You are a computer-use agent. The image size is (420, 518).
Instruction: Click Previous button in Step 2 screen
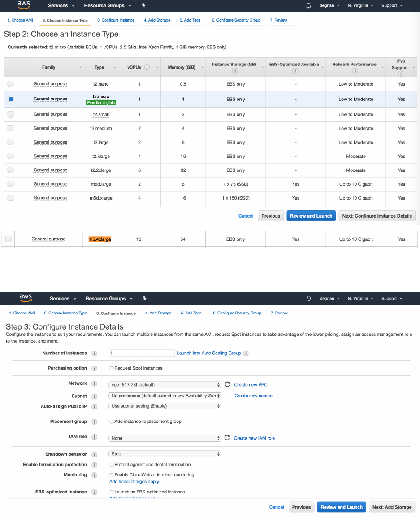tap(271, 216)
